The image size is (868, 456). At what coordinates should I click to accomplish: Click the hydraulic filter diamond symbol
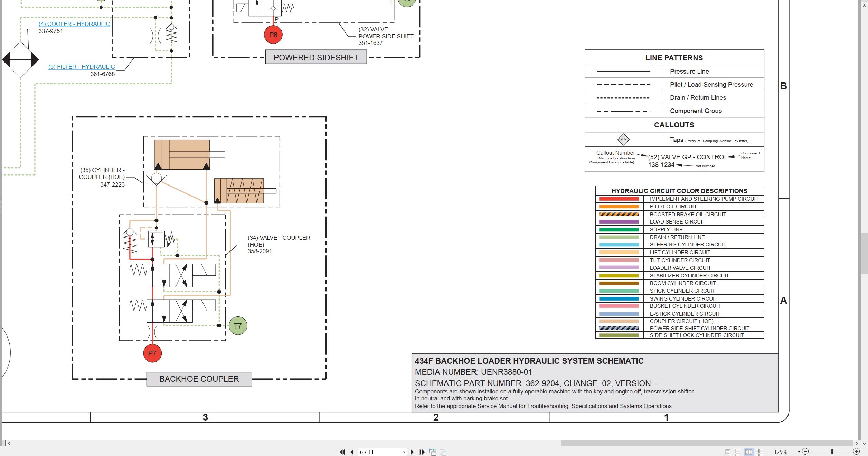click(x=20, y=60)
